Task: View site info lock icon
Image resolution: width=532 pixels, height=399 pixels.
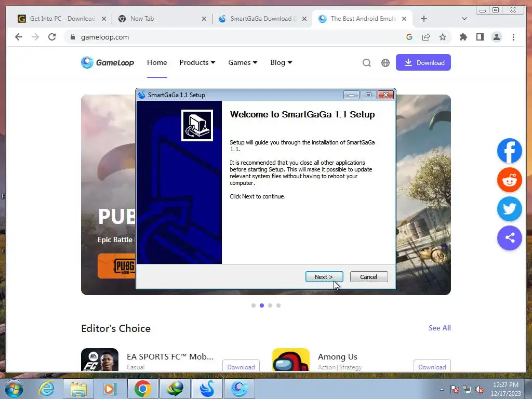Action: tap(72, 37)
